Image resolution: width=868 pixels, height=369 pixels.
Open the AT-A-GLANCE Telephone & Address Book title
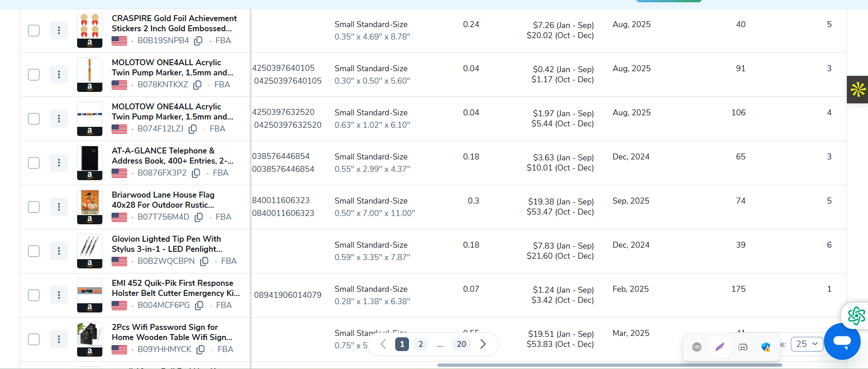[x=173, y=156]
